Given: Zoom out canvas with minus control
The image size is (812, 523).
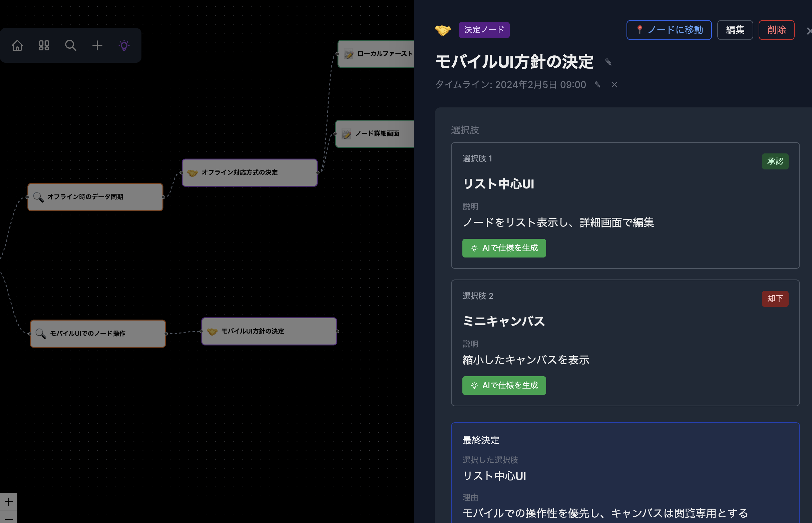Looking at the screenshot, I should click(8, 518).
